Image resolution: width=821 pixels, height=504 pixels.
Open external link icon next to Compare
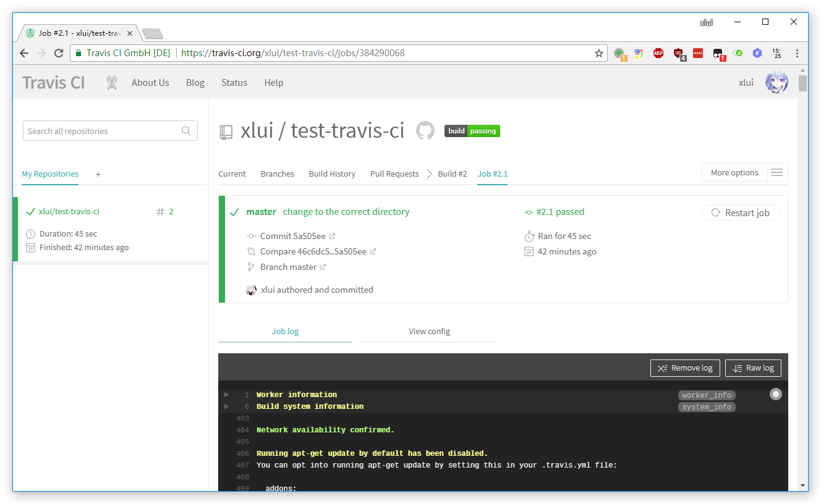point(373,251)
